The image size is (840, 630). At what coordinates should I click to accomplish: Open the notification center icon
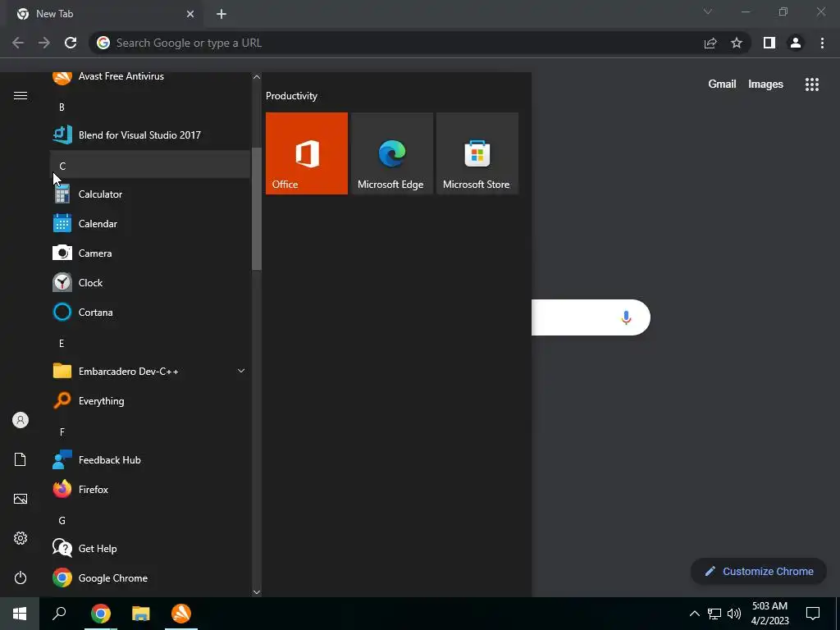click(813, 614)
